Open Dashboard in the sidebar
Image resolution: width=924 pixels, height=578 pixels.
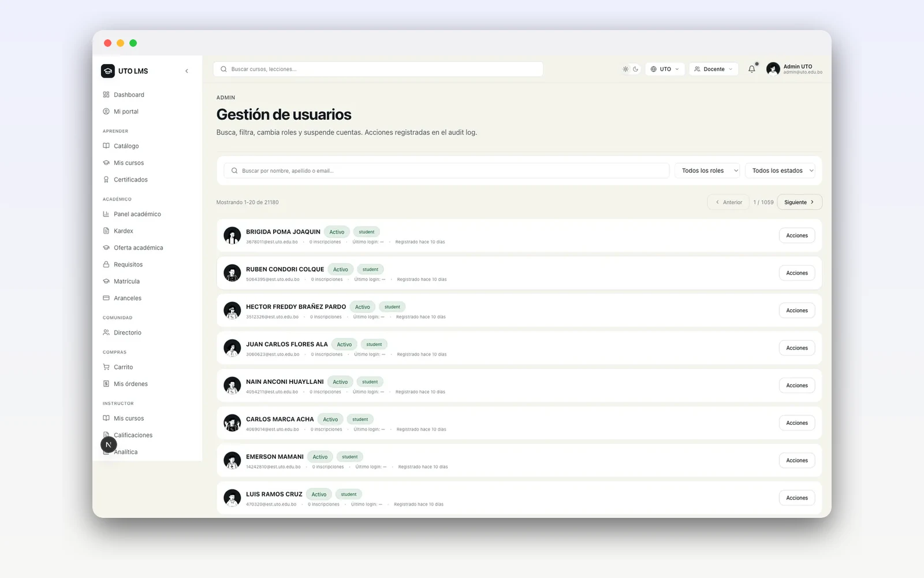[x=129, y=95]
